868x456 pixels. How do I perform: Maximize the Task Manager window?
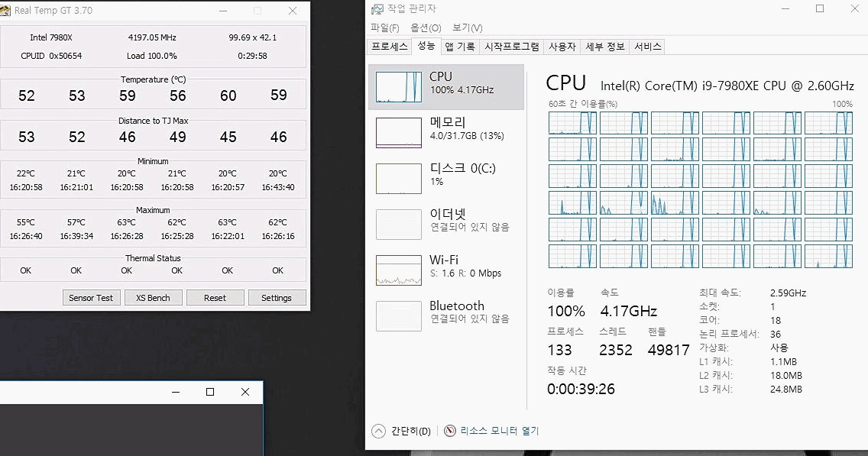820,9
